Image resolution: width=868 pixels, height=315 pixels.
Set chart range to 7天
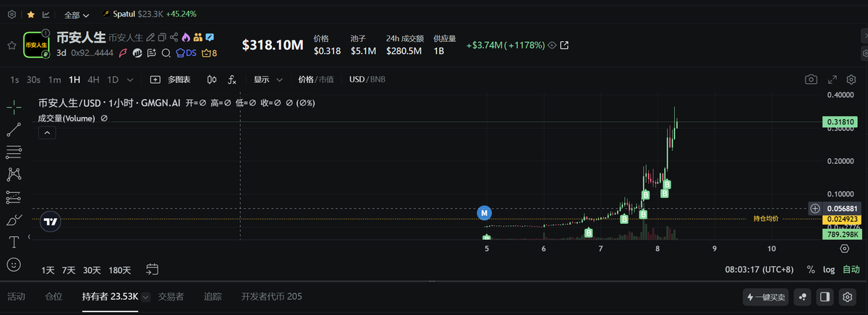(69, 269)
